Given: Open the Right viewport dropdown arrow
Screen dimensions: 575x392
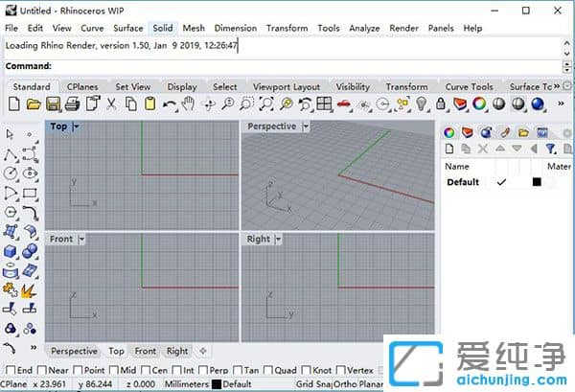Looking at the screenshot, I should 278,239.
